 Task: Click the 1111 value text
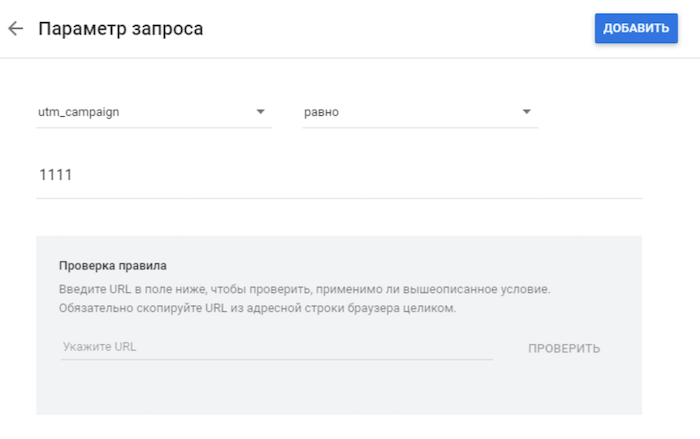[x=55, y=175]
